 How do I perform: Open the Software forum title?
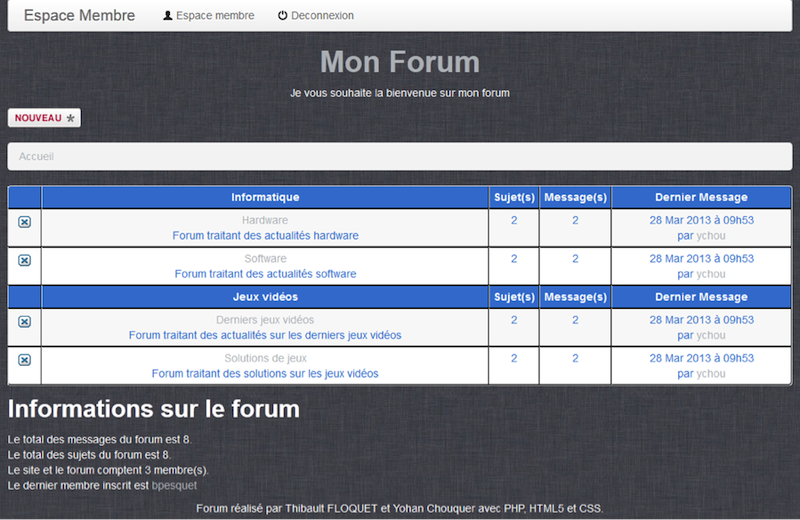265,258
